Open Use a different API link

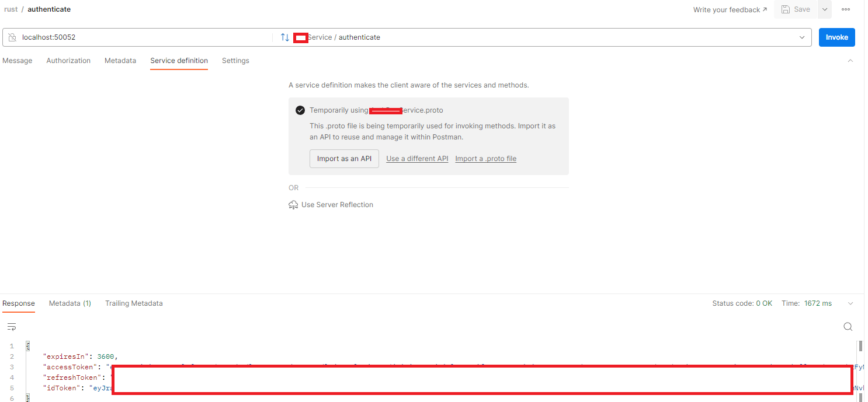[x=417, y=159]
